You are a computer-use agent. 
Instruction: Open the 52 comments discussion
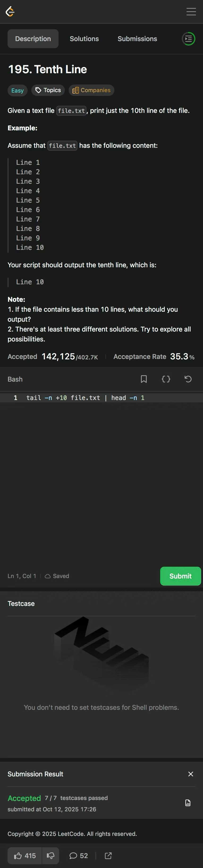click(79, 855)
